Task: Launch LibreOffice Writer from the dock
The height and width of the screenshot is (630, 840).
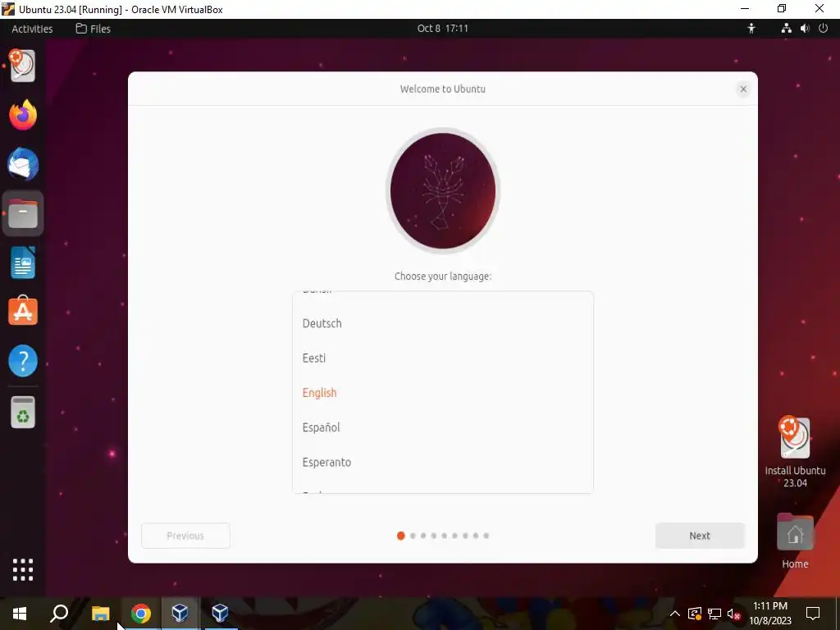Action: (x=22, y=262)
